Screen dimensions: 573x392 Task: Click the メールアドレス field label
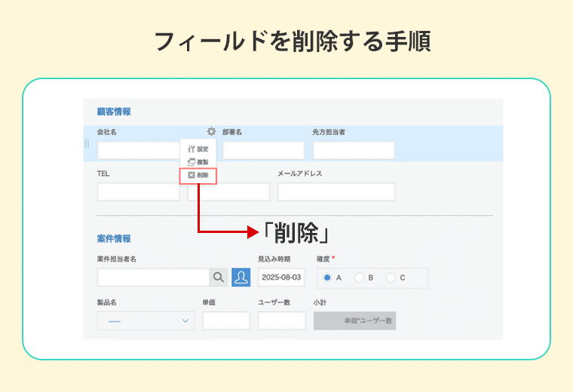(x=299, y=173)
